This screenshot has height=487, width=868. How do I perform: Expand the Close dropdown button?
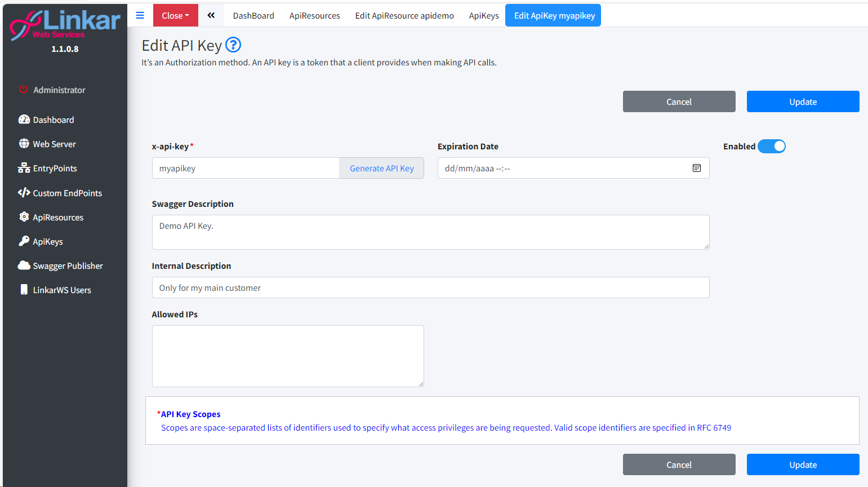click(175, 15)
